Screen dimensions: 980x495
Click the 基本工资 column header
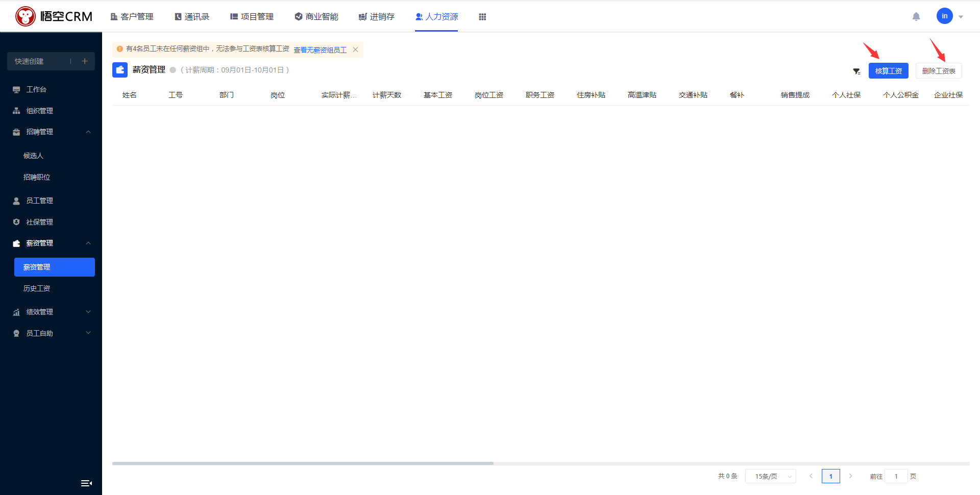point(438,95)
